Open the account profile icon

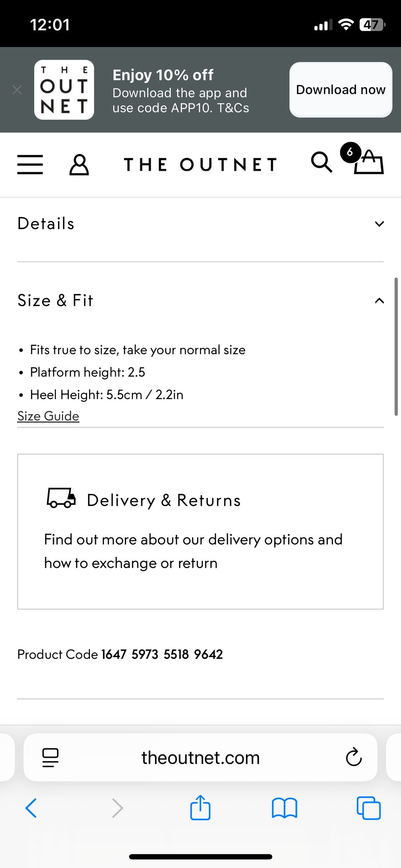[x=79, y=164]
